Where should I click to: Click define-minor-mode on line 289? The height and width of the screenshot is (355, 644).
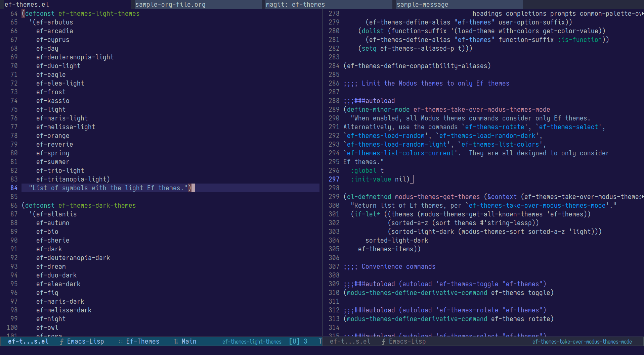(378, 109)
